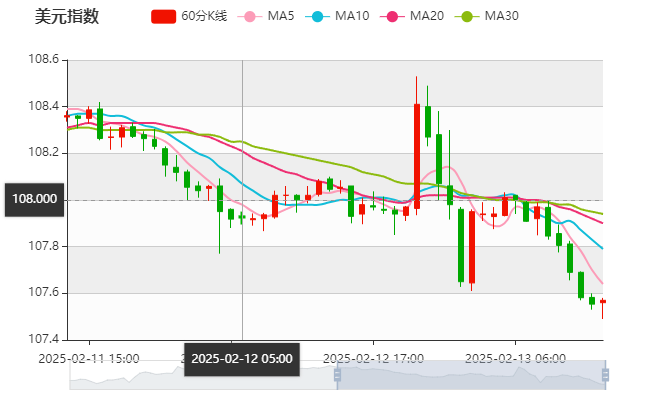Toggle MA20 legend entry
The width and height of the screenshot is (670, 400).
click(x=412, y=16)
